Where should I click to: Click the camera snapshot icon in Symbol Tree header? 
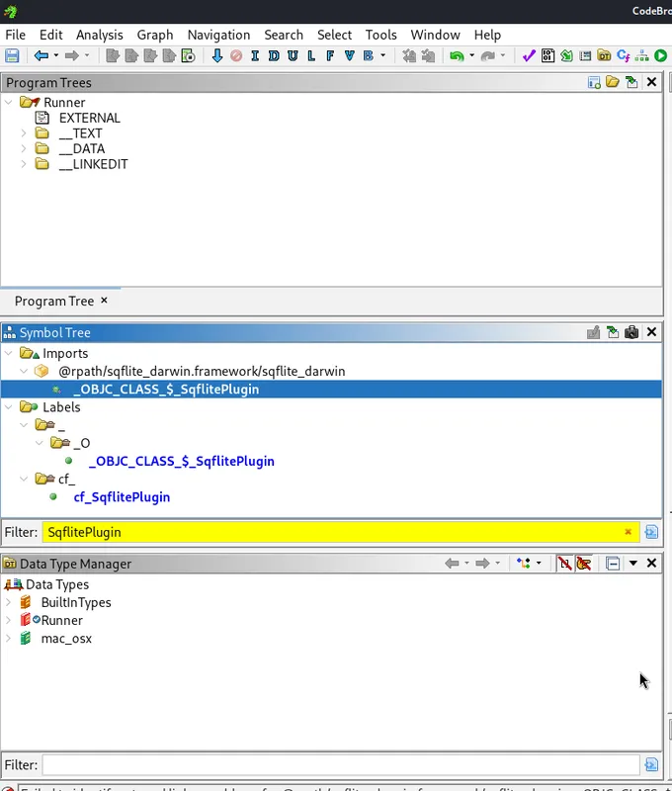click(x=631, y=332)
